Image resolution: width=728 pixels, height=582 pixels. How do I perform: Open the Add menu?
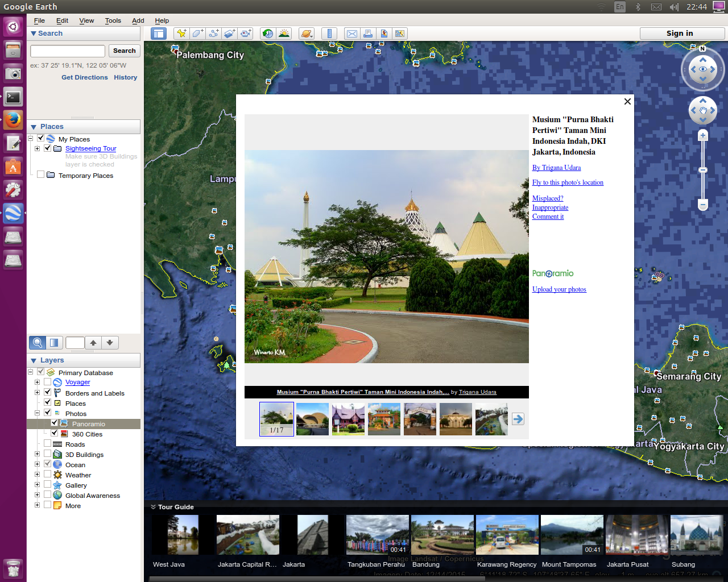(138, 20)
